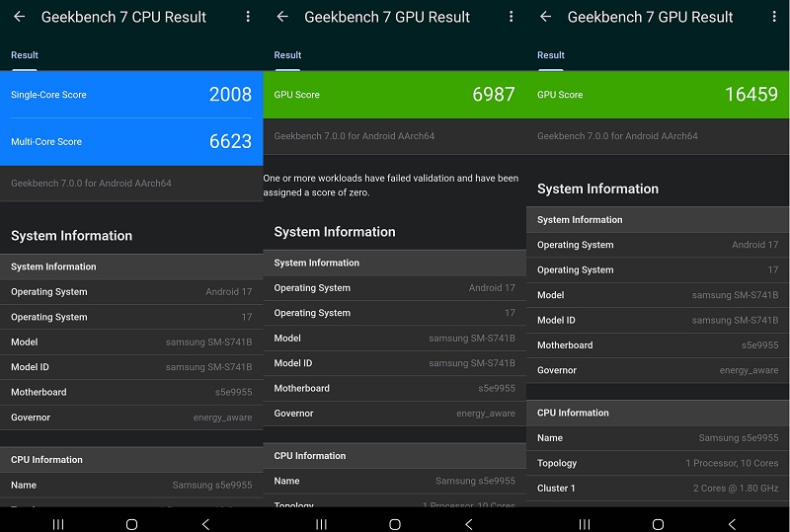
Task: Tap Governor row in 16459 GPU screen
Action: coord(658,370)
